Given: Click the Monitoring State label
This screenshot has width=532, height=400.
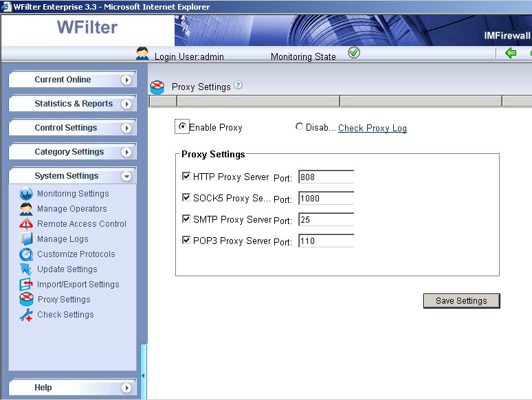Looking at the screenshot, I should (x=303, y=56).
